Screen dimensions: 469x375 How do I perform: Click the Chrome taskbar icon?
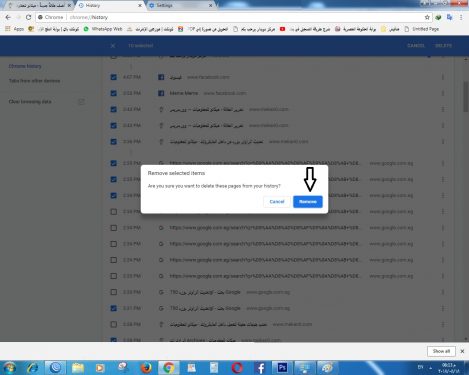coord(169,368)
